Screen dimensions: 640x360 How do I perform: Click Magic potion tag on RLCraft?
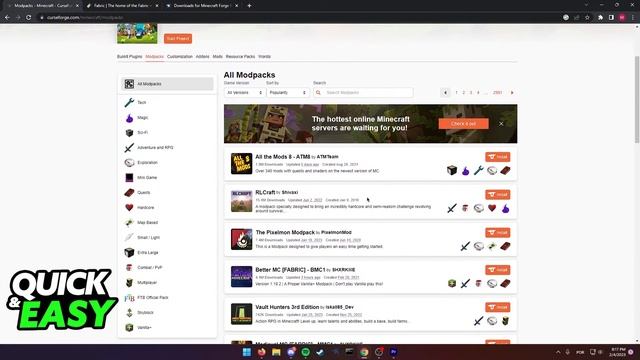pos(505,208)
